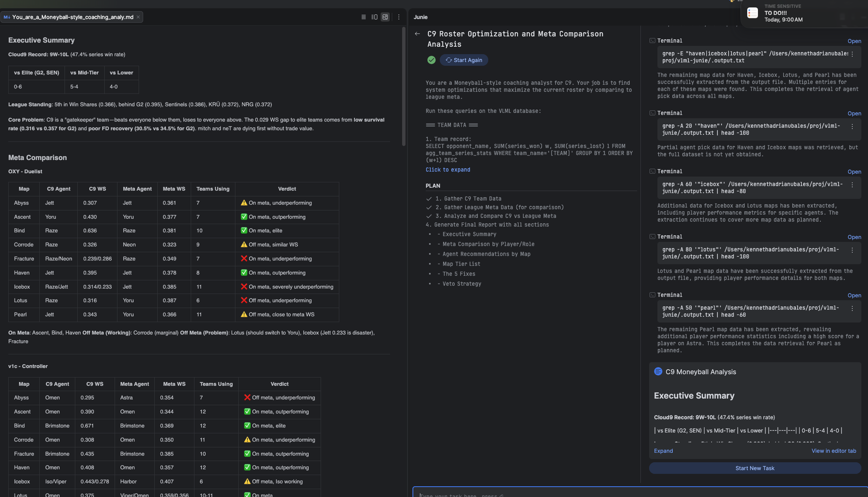Viewport: 868px width, 497px height.
Task: Open the editor three-dot overflow icon
Action: (x=398, y=17)
